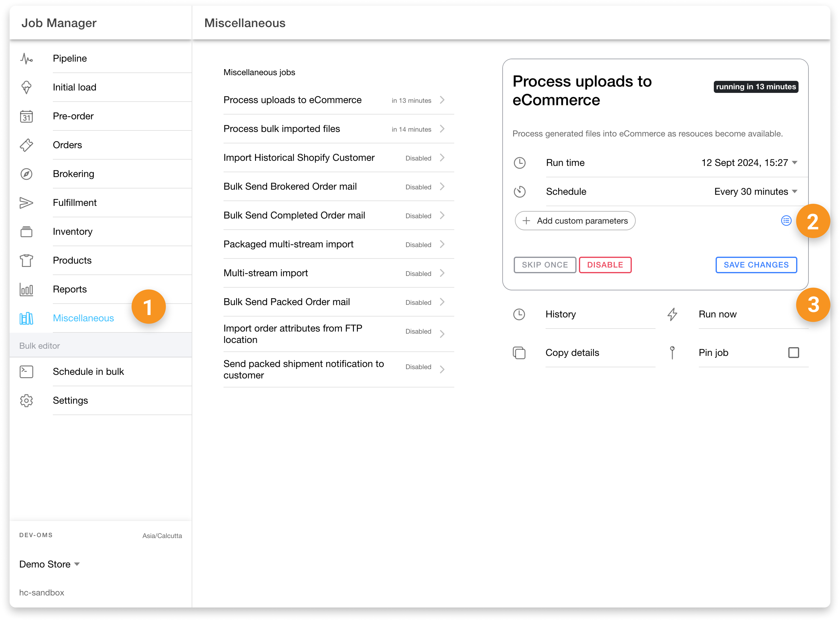Image resolution: width=840 pixels, height=621 pixels.
Task: Click the Pipeline pulse icon in sidebar
Action: pos(26,59)
